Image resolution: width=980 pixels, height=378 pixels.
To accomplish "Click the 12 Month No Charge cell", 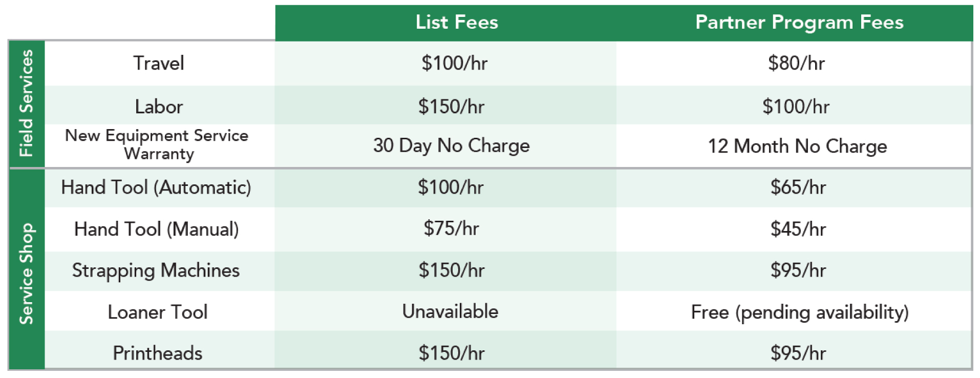I will click(797, 146).
